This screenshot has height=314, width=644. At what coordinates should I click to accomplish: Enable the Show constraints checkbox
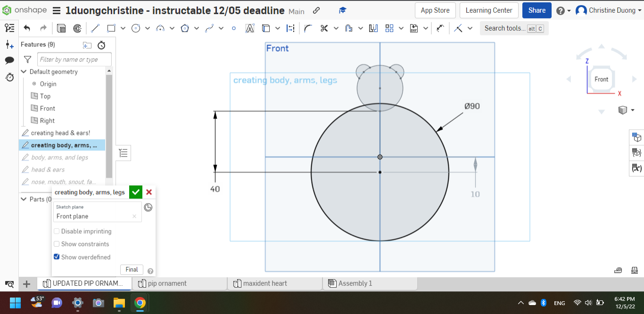click(57, 244)
